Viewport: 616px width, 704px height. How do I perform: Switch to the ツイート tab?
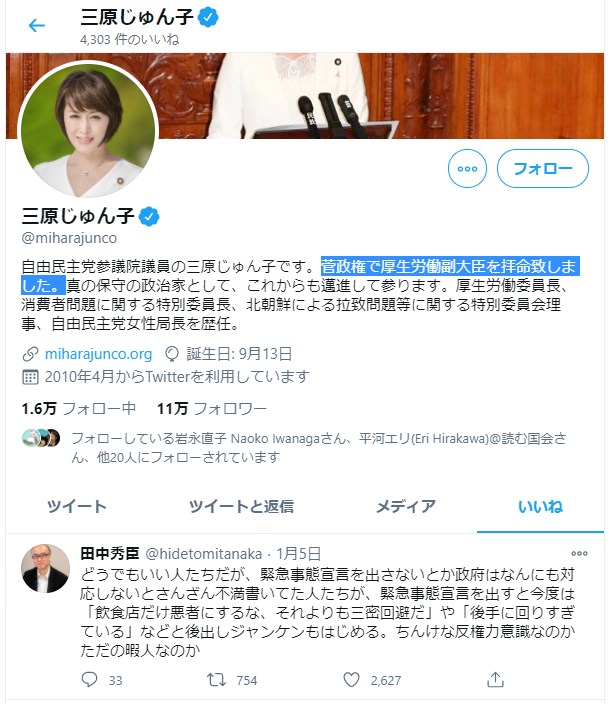[x=77, y=506]
